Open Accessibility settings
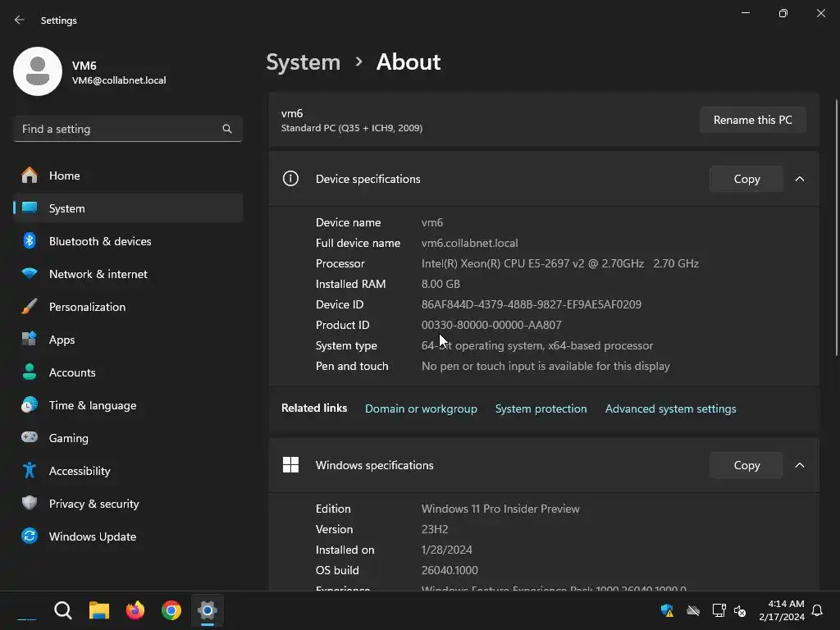Screen dimensions: 840x630 point(127,471)
